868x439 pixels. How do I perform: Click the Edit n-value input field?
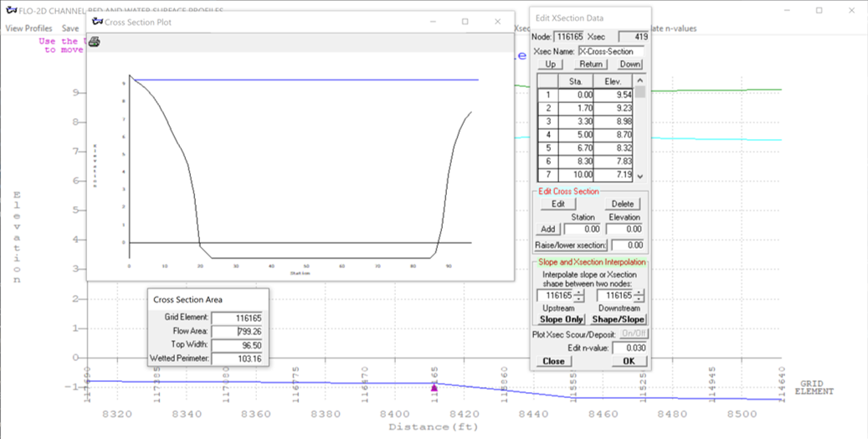pyautogui.click(x=629, y=348)
